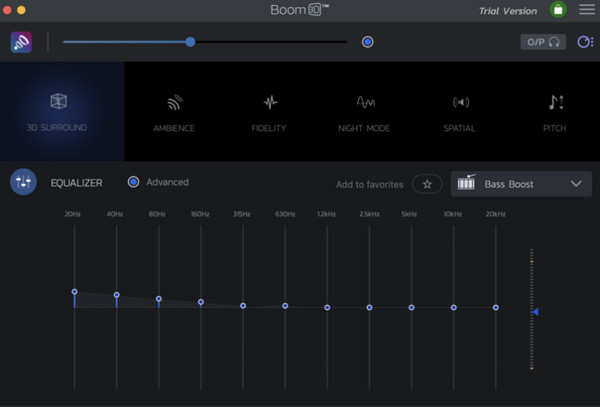The width and height of the screenshot is (600, 407).
Task: Click the Pitch music note icon
Action: click(x=556, y=102)
